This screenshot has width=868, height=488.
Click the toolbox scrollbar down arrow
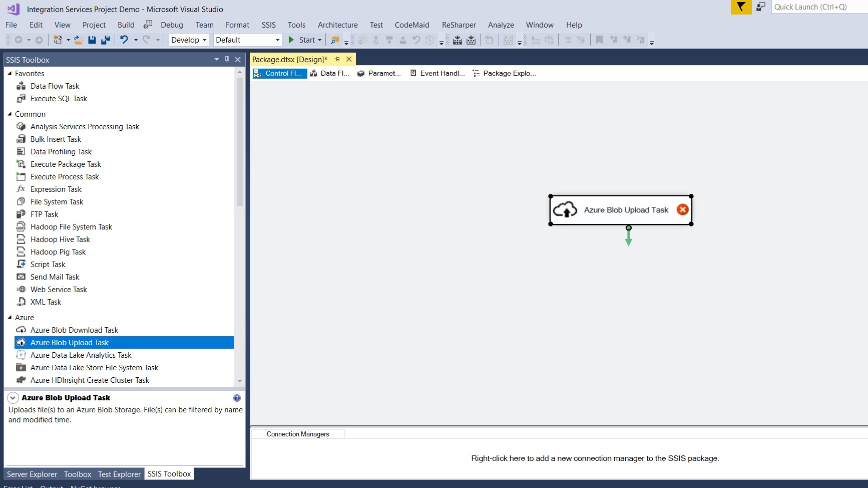click(240, 381)
